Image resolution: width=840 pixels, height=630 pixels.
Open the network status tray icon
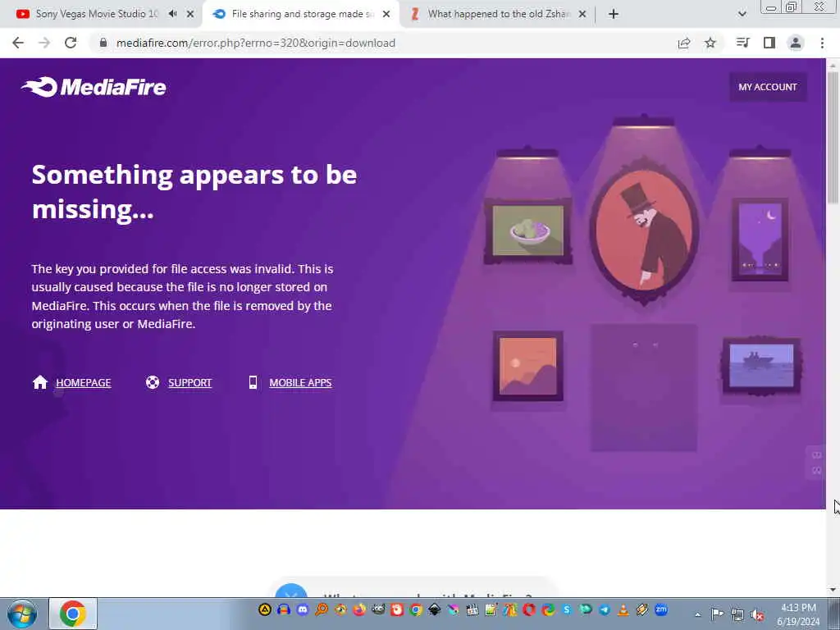coord(737,614)
